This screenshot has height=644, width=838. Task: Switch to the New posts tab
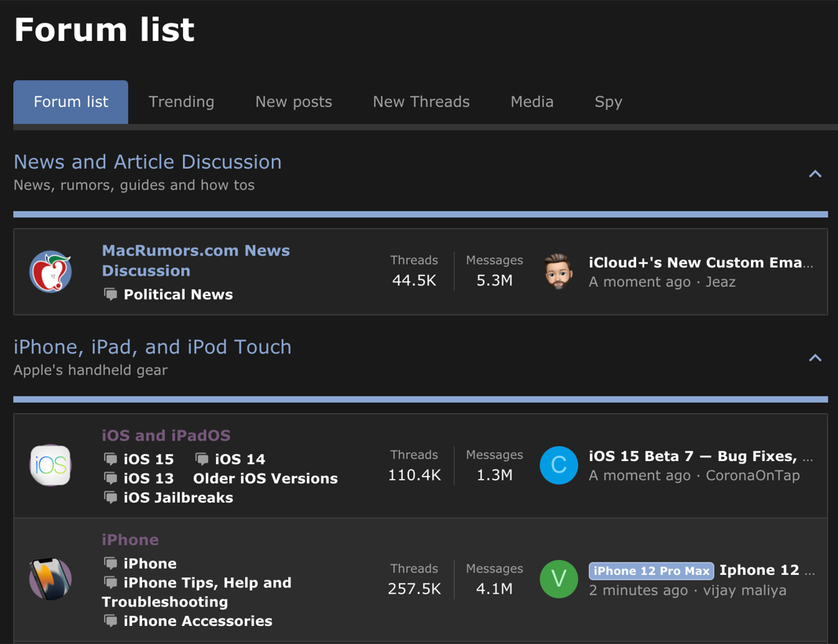[x=294, y=102]
